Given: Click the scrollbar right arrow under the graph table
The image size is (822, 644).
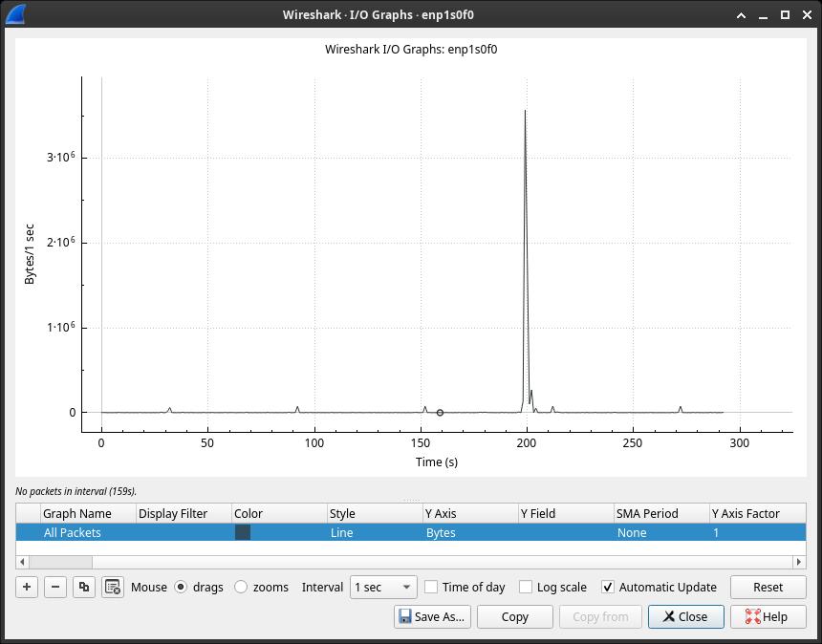Looking at the screenshot, I should click(799, 562).
